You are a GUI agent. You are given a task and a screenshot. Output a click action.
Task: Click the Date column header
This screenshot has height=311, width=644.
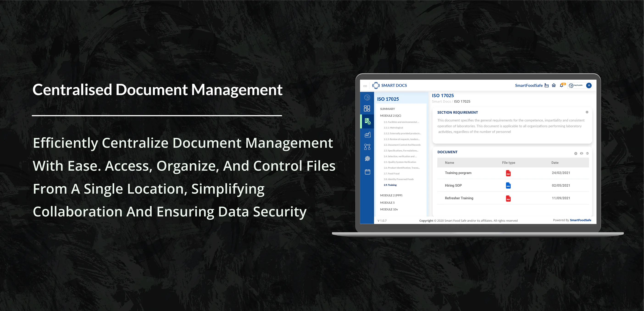coord(555,163)
